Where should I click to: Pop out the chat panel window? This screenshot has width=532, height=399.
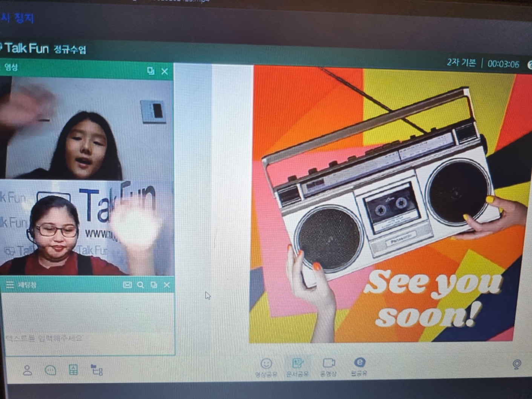coord(153,285)
